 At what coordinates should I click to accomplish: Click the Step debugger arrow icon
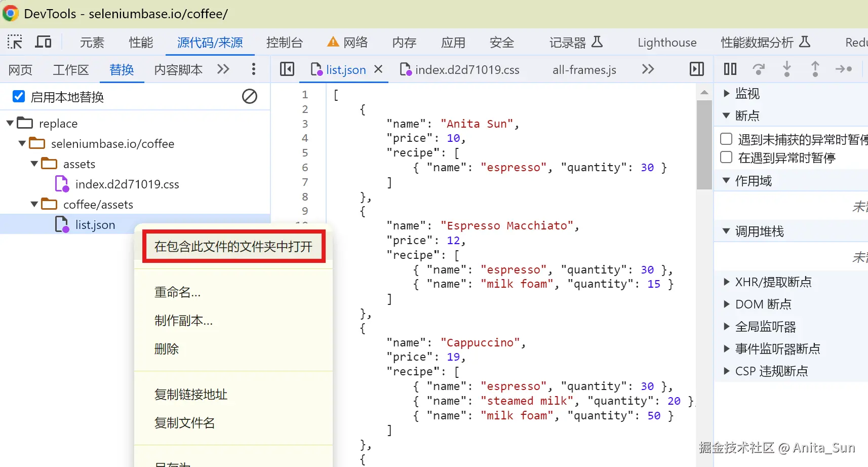(844, 69)
